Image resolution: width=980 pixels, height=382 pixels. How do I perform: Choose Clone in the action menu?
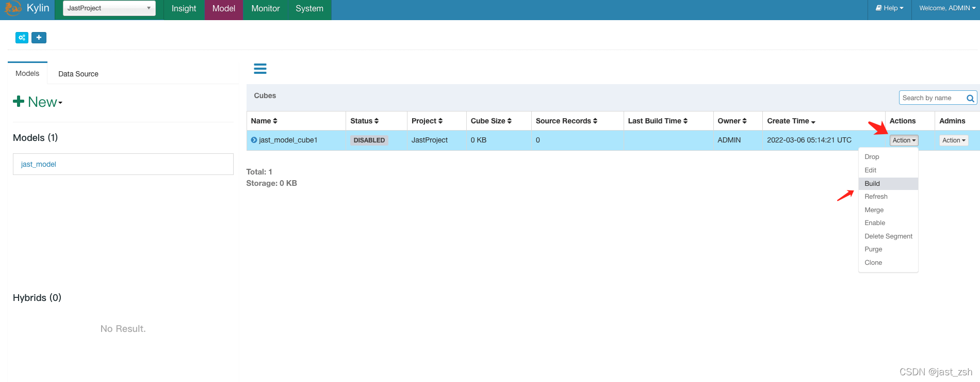[x=888, y=263]
